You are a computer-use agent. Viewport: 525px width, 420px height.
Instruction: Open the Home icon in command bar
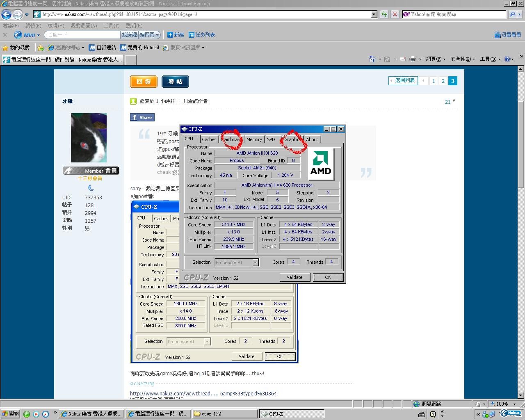pyautogui.click(x=372, y=59)
